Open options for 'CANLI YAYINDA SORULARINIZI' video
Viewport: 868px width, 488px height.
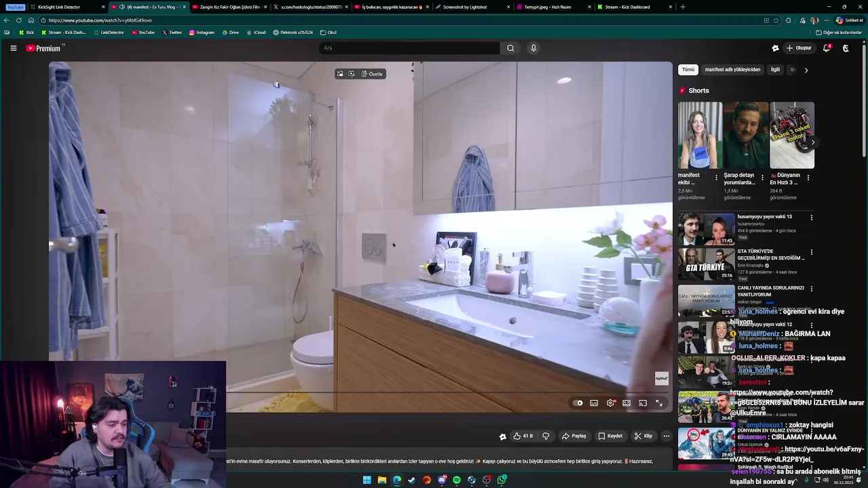[x=811, y=289]
